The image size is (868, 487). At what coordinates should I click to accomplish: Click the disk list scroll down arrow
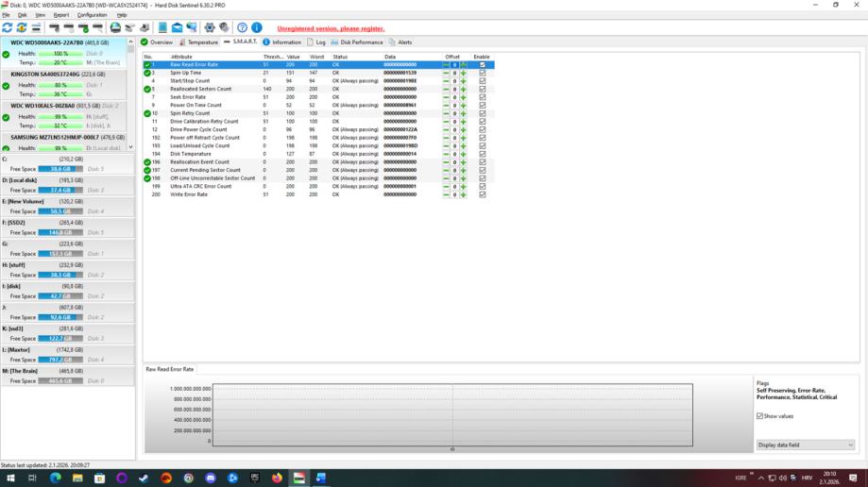[x=130, y=147]
